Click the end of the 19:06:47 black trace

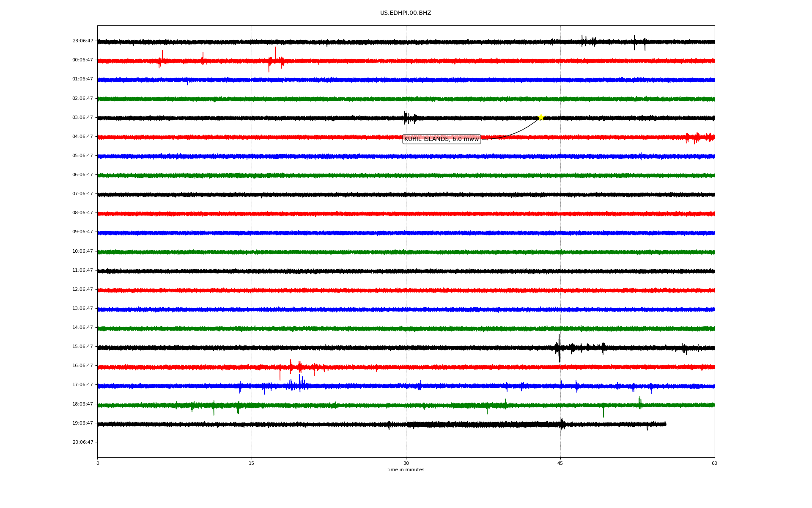[x=666, y=424]
